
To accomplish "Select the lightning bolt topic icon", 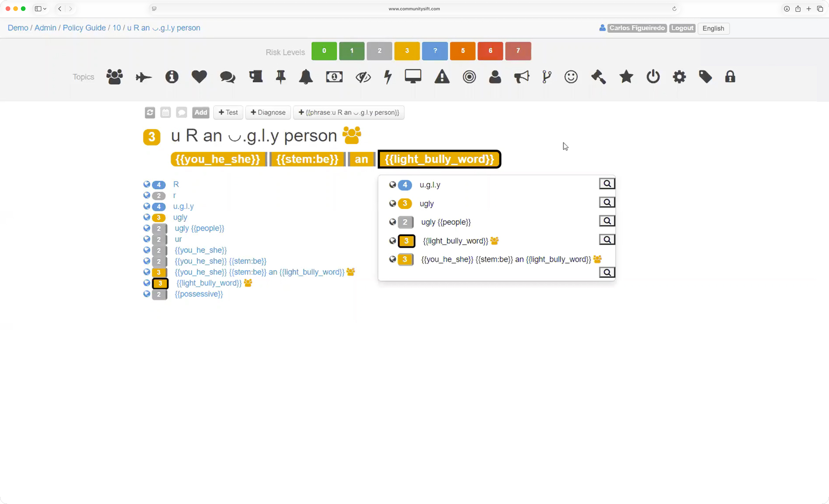I will pos(388,77).
